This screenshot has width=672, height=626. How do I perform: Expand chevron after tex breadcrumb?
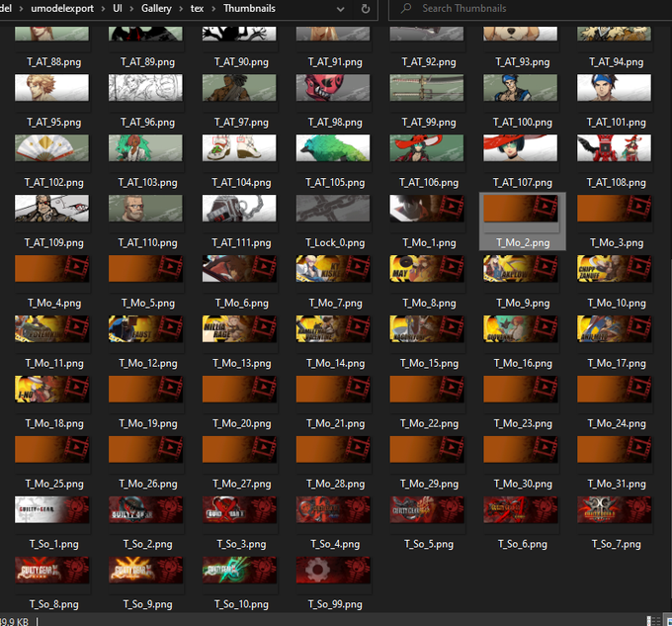tap(213, 9)
